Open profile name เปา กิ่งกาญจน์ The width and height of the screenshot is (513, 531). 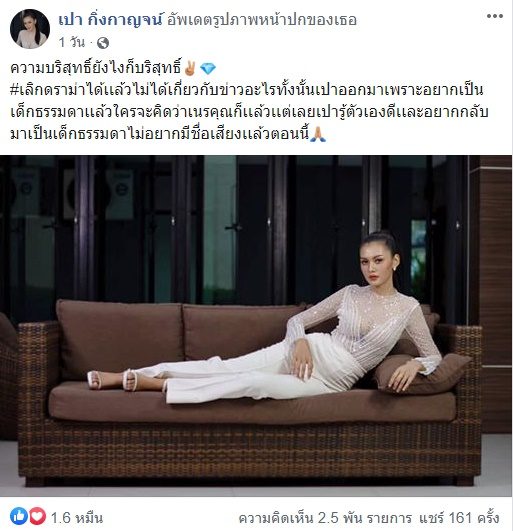pyautogui.click(x=111, y=19)
